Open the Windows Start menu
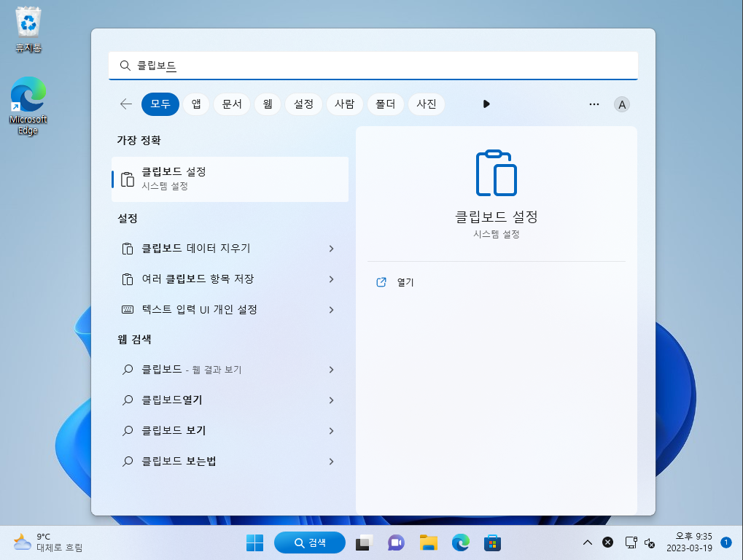 [255, 543]
